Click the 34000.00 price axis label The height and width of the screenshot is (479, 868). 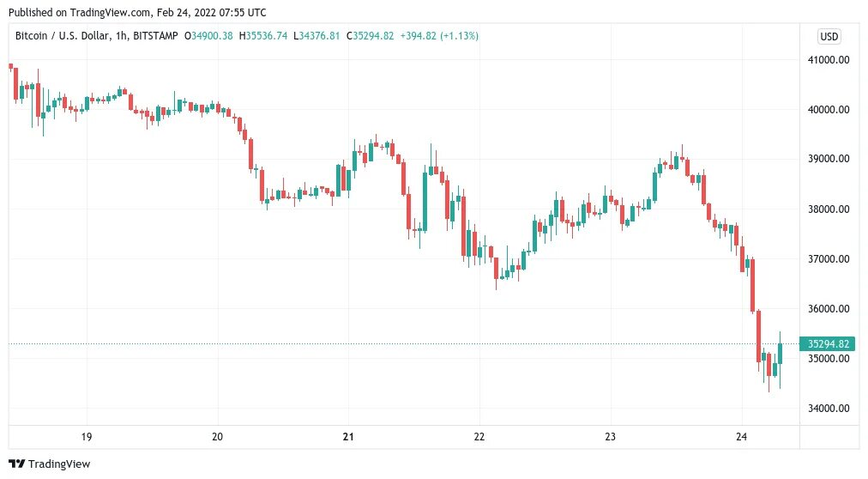(829, 408)
